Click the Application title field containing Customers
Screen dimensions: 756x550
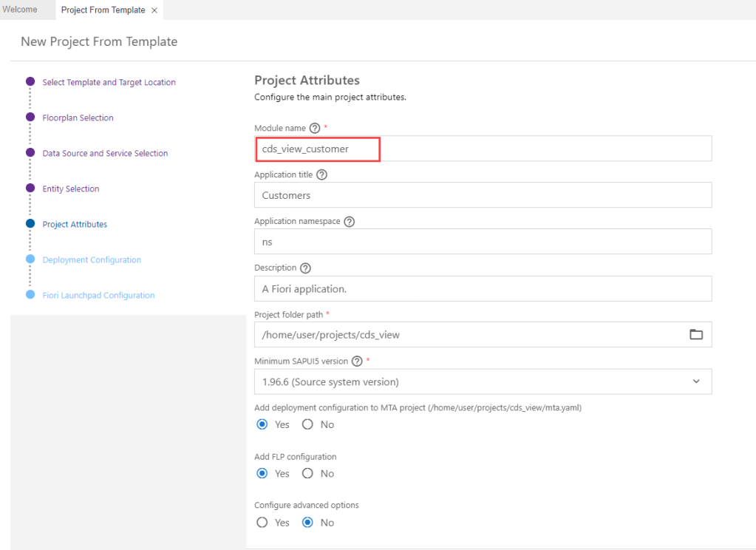483,195
